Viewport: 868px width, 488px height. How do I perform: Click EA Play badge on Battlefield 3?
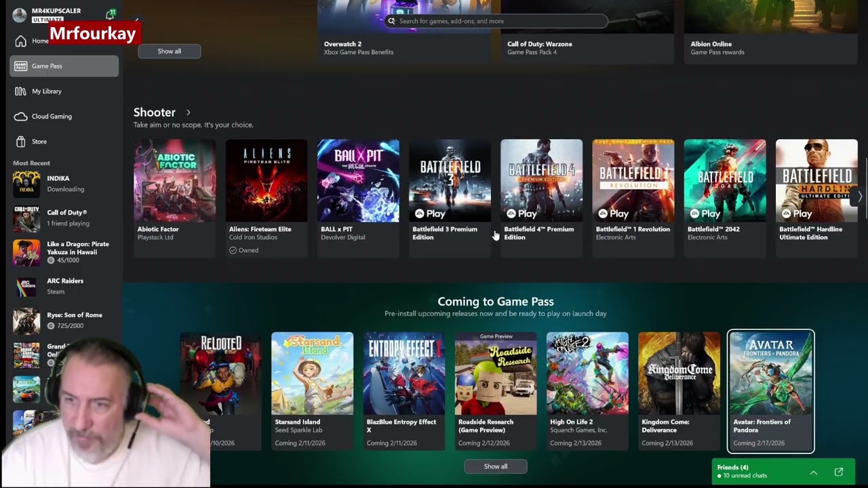430,213
